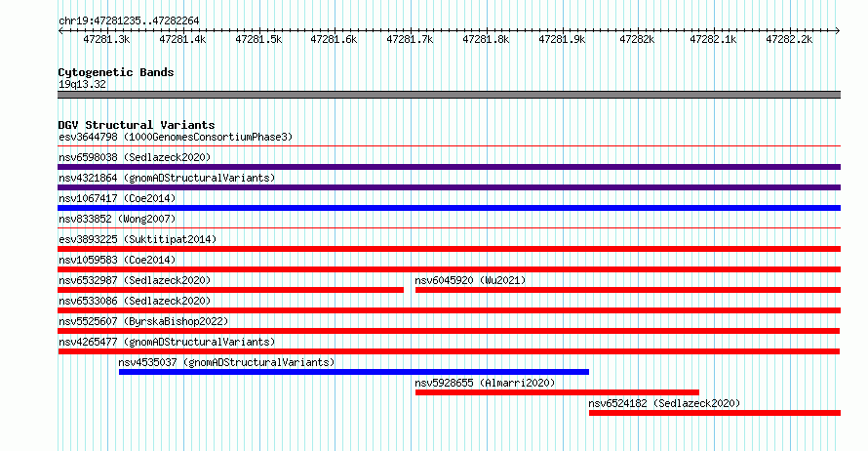Click the blue bar of nsv4535037
The width and height of the screenshot is (868, 451).
[x=354, y=372]
